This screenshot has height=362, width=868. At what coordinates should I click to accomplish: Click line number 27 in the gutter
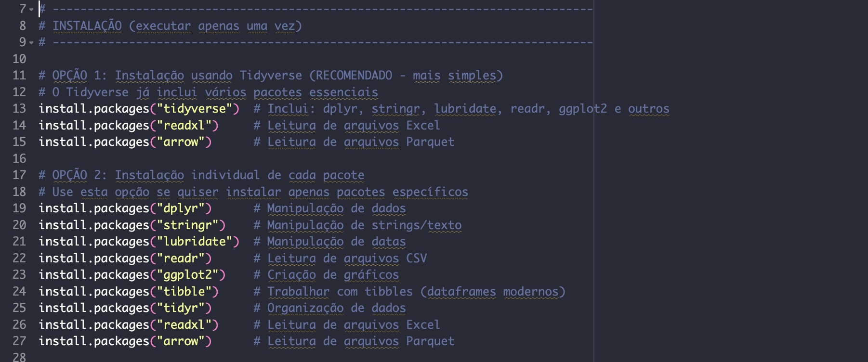coord(19,341)
